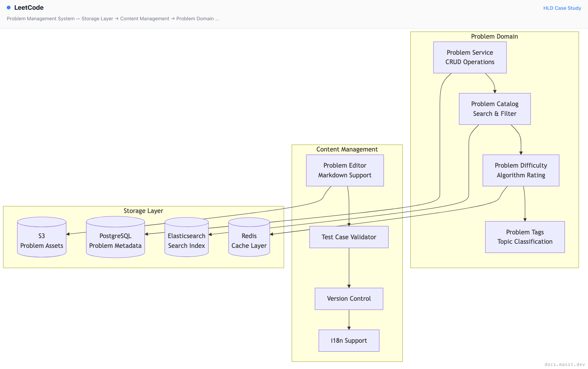Viewport: 588px width, 369px height.
Task: Select the Problem Service CRUD Operations node
Action: [470, 57]
